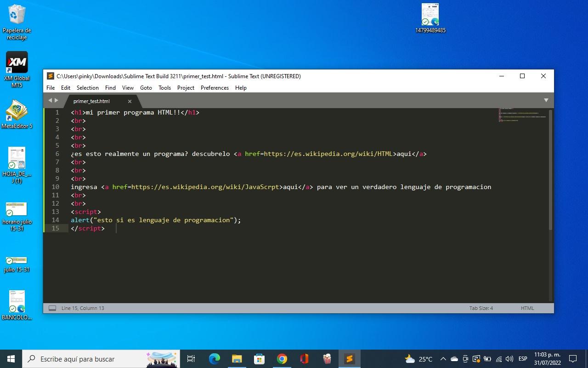The width and height of the screenshot is (588, 368).
Task: Select horario julio 15-31 desktop file
Action: click(x=17, y=216)
